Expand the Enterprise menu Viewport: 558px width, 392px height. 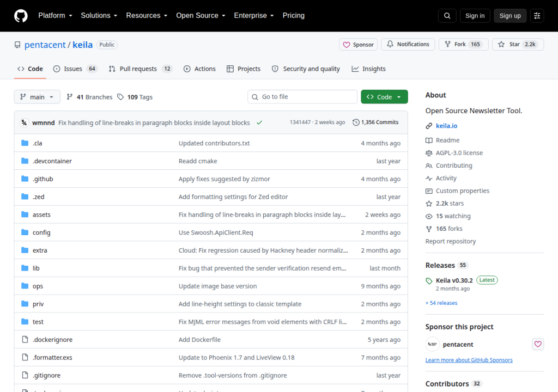pyautogui.click(x=254, y=16)
